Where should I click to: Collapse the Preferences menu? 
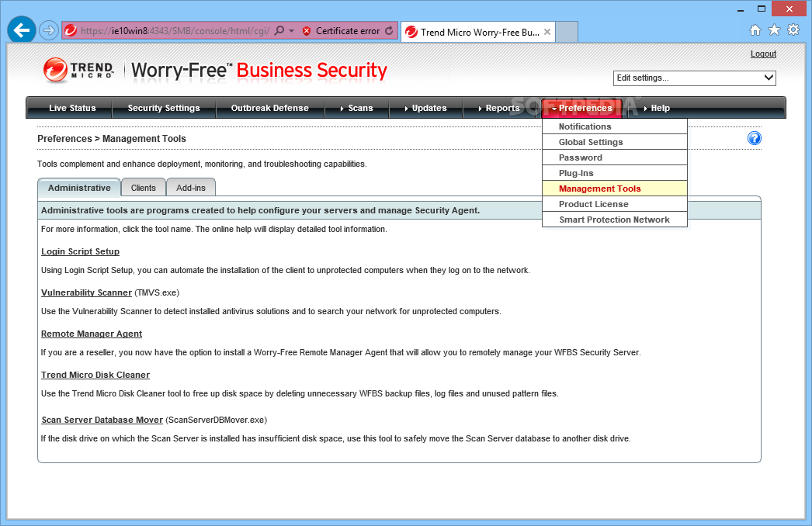[582, 108]
